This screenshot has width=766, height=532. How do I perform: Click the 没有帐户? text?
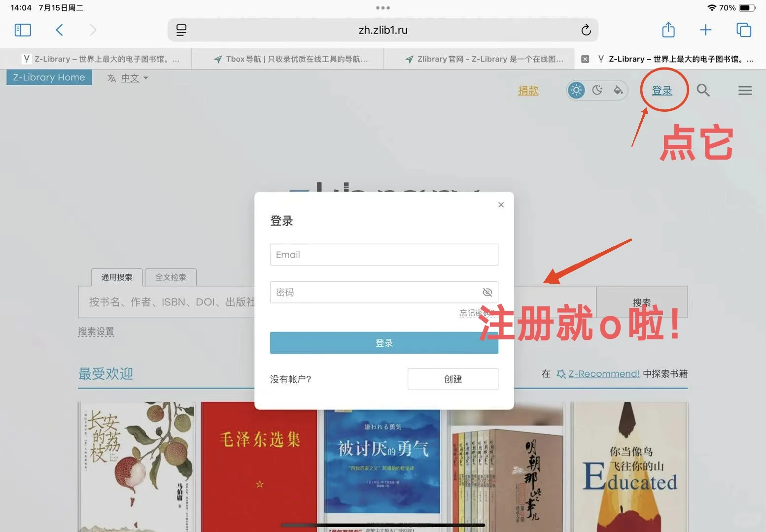click(290, 379)
